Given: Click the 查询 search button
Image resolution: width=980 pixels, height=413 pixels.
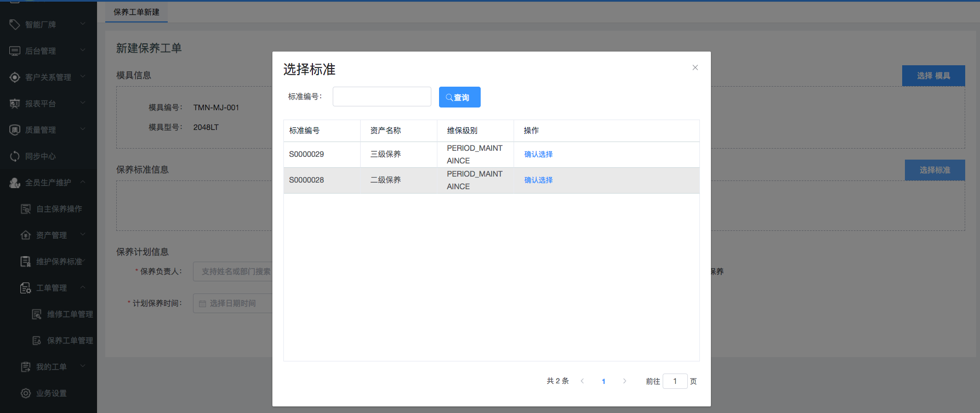Looking at the screenshot, I should (459, 97).
